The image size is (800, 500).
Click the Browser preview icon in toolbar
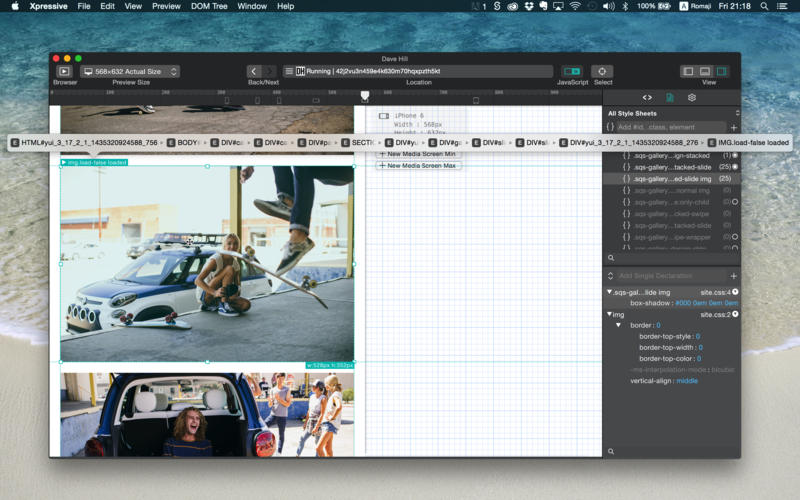point(64,72)
